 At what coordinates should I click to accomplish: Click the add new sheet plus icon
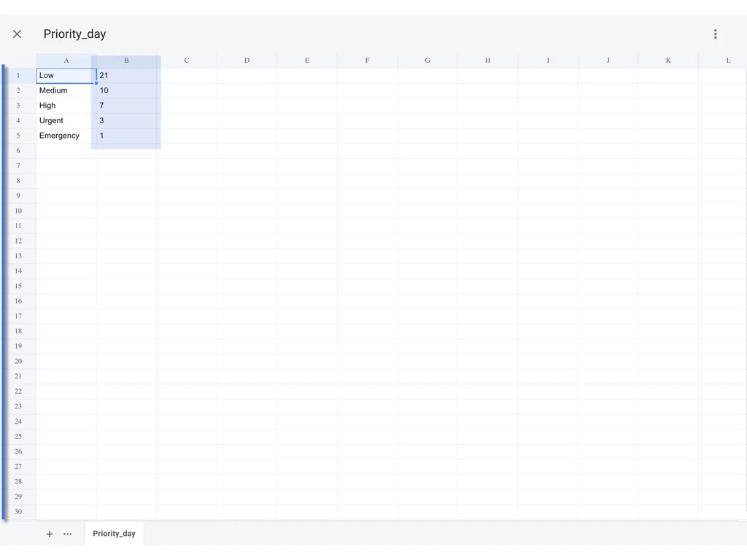50,534
